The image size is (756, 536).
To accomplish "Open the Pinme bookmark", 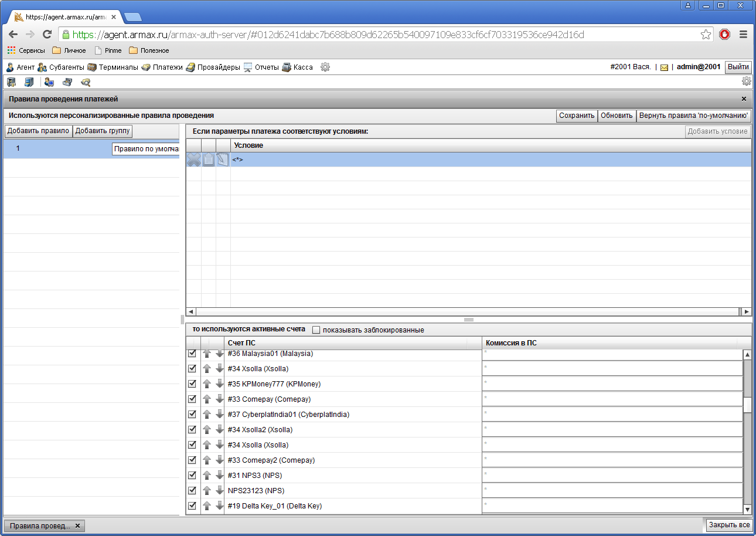I will pyautogui.click(x=108, y=50).
